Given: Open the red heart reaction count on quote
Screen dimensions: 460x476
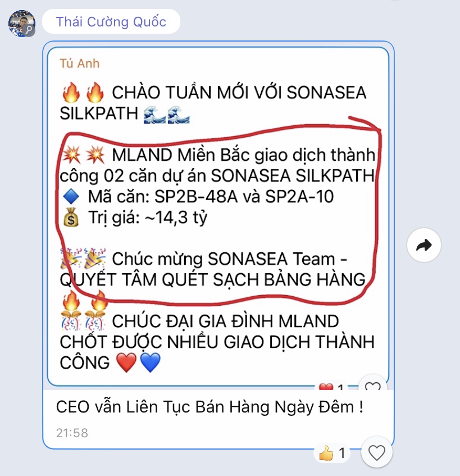Looking at the screenshot, I should 331,387.
